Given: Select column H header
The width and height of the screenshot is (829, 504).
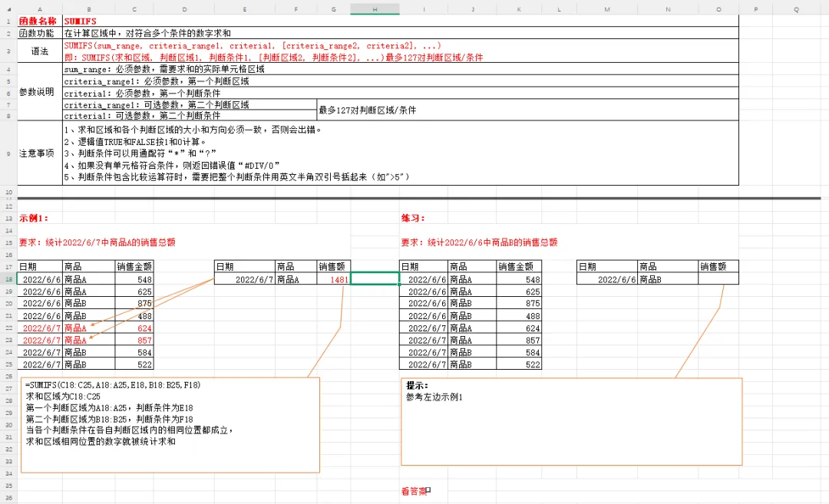Looking at the screenshot, I should coord(375,9).
